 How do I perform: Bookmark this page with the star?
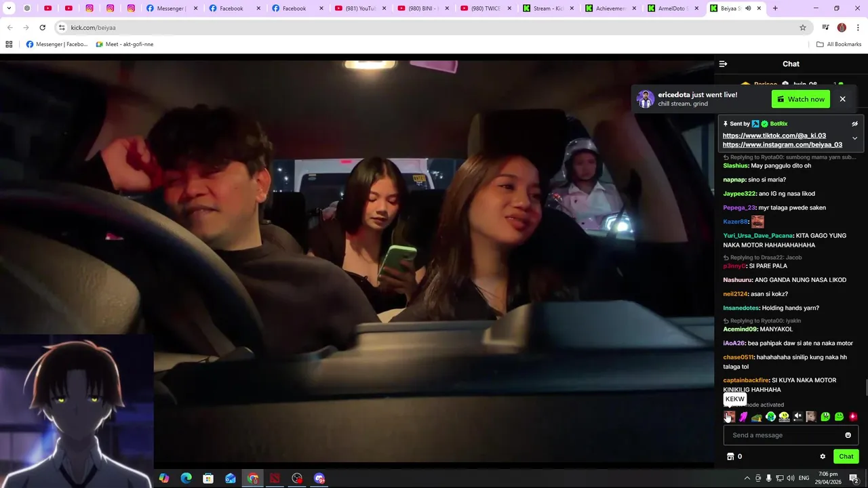803,28
